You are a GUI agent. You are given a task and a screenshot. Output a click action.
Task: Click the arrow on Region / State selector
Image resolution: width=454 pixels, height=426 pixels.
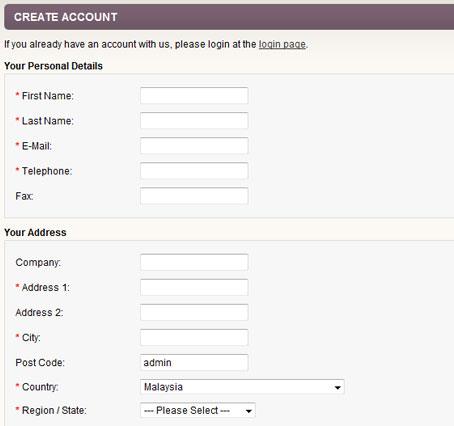[x=249, y=411]
